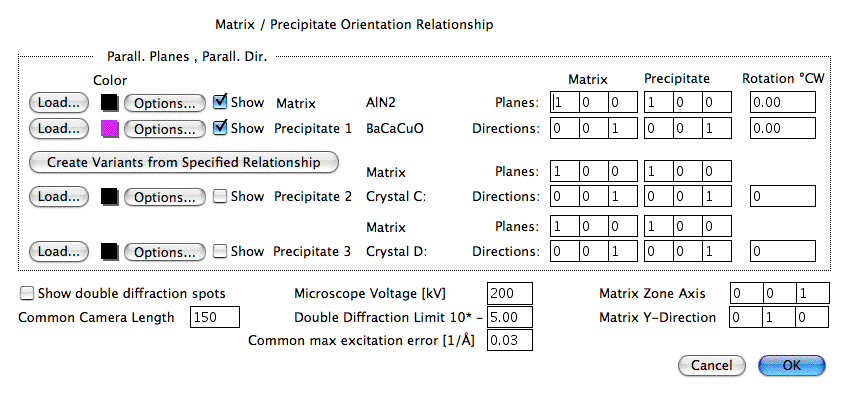The image size is (849, 394).
Task: Click the black Matrix color swatch
Action: click(x=109, y=102)
